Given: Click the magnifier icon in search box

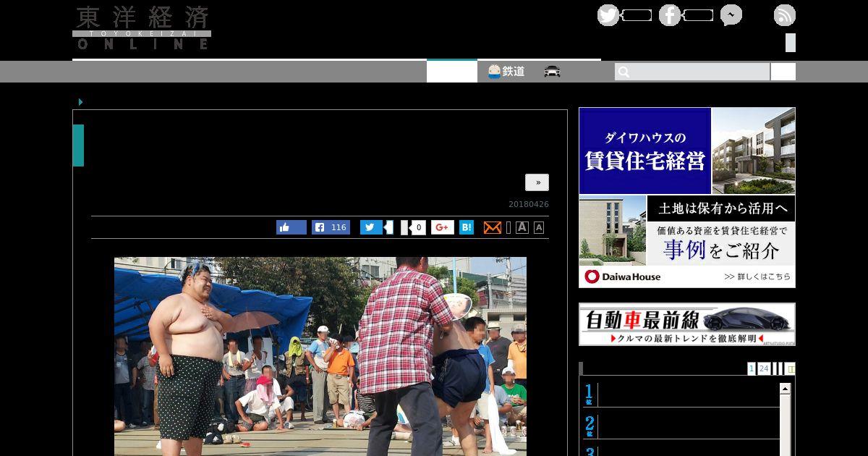Looking at the screenshot, I should coord(624,72).
